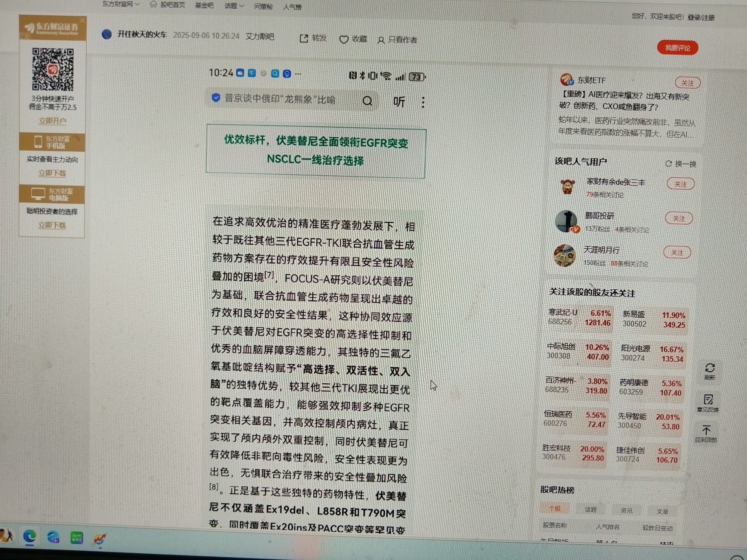Open the iQIYI green taskbar icon
The width and height of the screenshot is (747, 560).
click(x=77, y=538)
